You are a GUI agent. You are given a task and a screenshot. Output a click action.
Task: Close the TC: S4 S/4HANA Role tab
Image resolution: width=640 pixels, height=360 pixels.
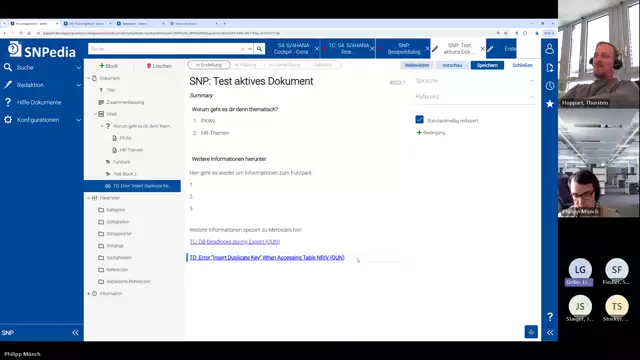click(372, 49)
